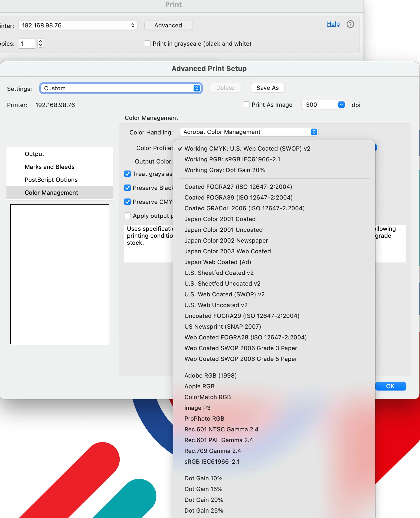
Task: Enable Print As Image checkbox
Action: (x=246, y=105)
